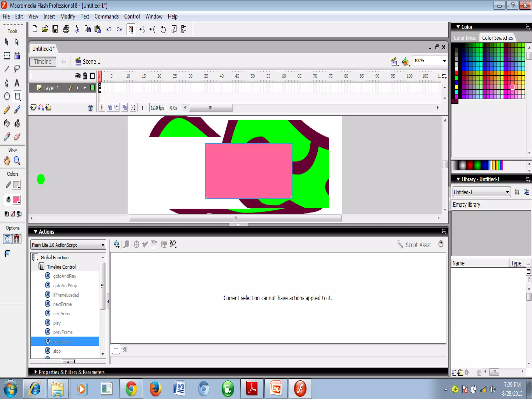Select the Paint Bucket tool
The image size is (532, 399).
tap(17, 123)
